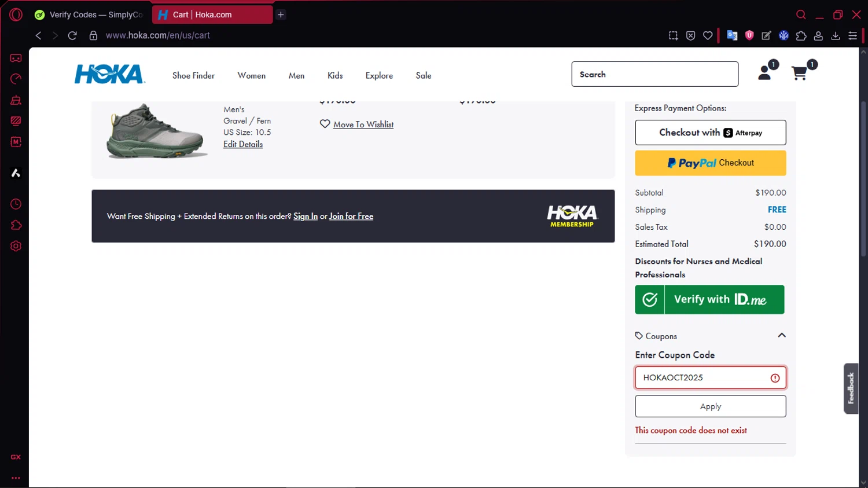Click the HOKA Membership banner logo

(x=572, y=216)
